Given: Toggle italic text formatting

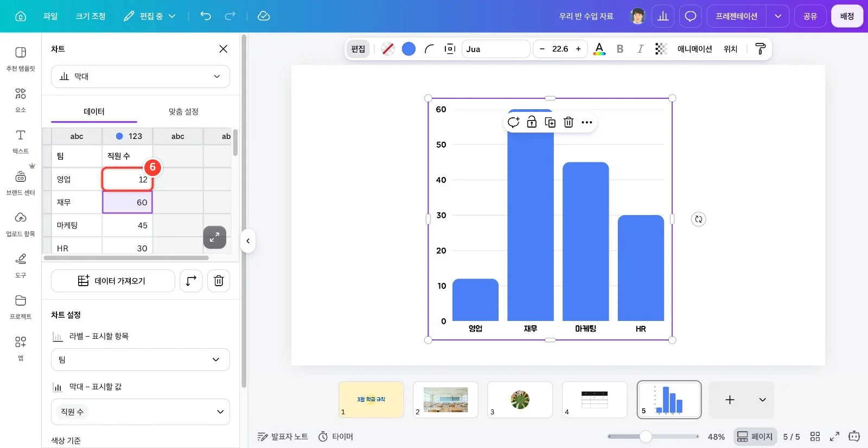Looking at the screenshot, I should point(640,49).
